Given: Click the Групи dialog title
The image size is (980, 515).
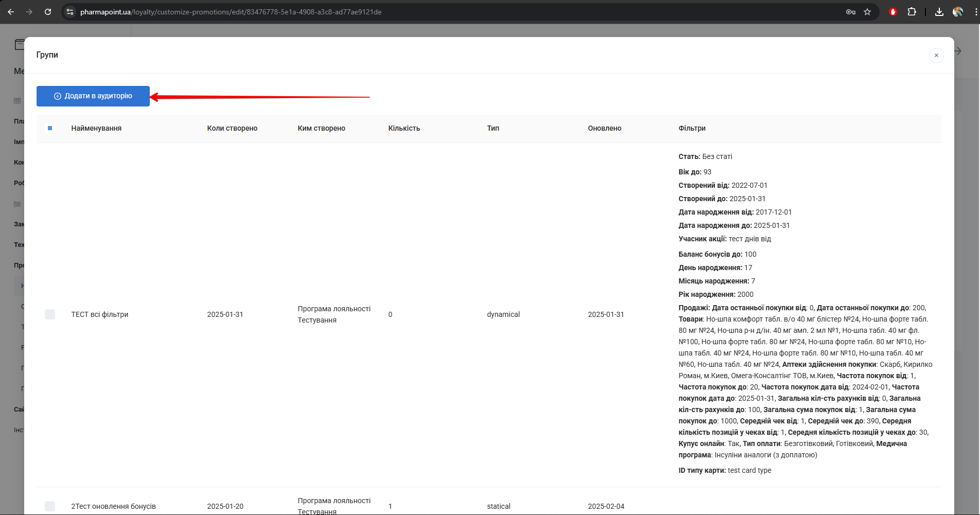Looking at the screenshot, I should point(47,55).
